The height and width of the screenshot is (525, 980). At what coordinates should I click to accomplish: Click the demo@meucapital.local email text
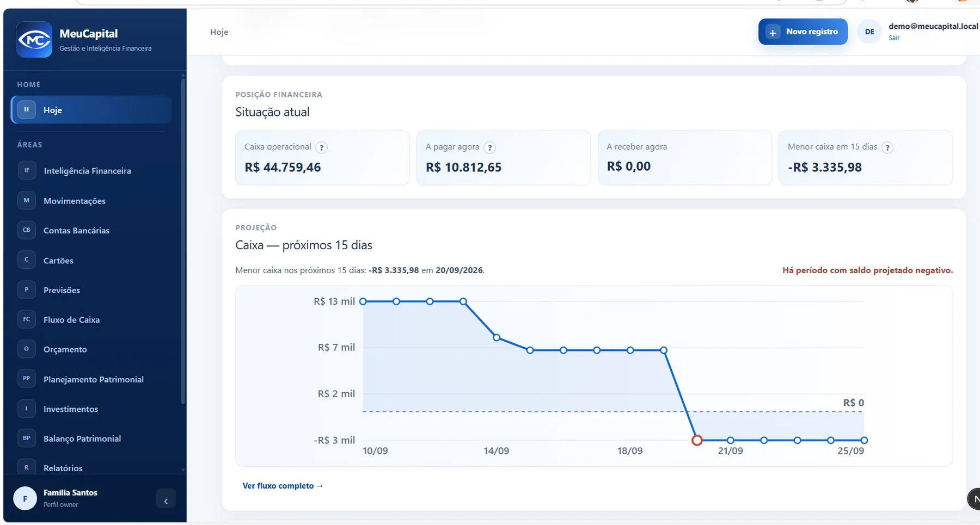(x=933, y=26)
